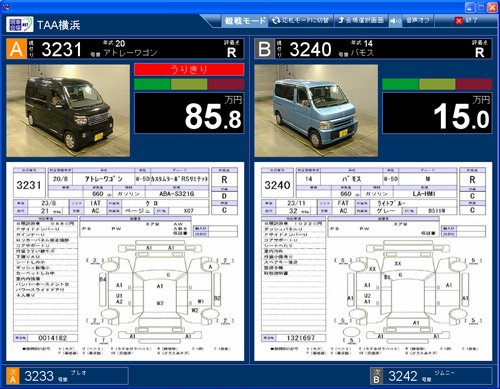Click the TAA logo icon
Screen dimensions: 500x389
click(20, 24)
